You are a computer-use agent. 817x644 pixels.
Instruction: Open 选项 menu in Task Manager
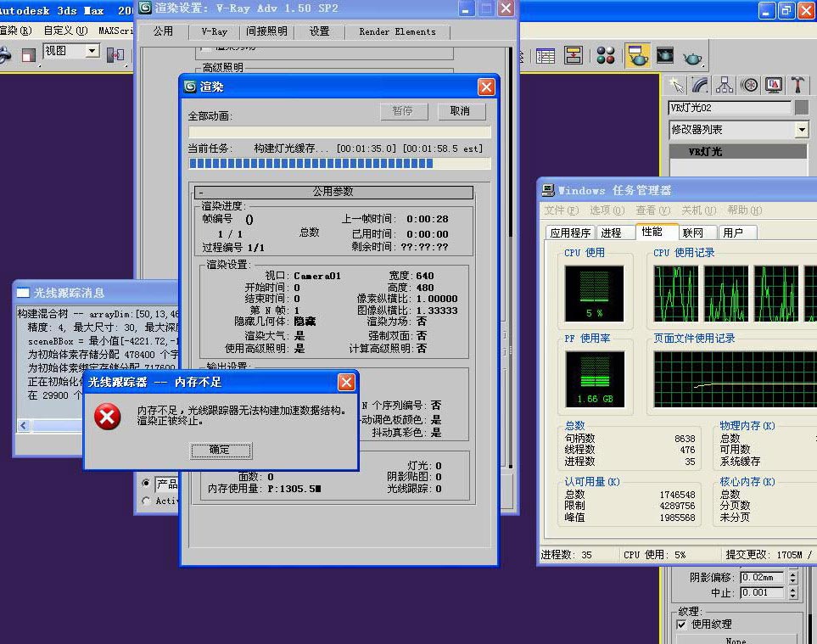607,210
